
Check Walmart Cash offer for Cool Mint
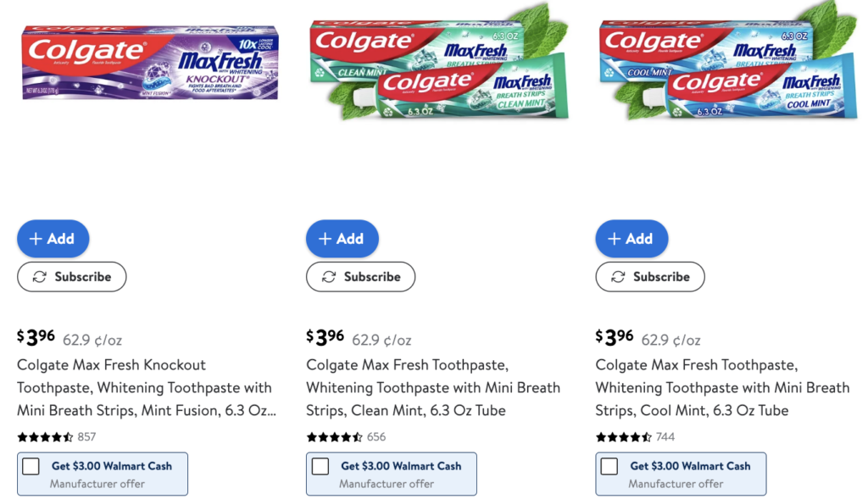tap(609, 466)
